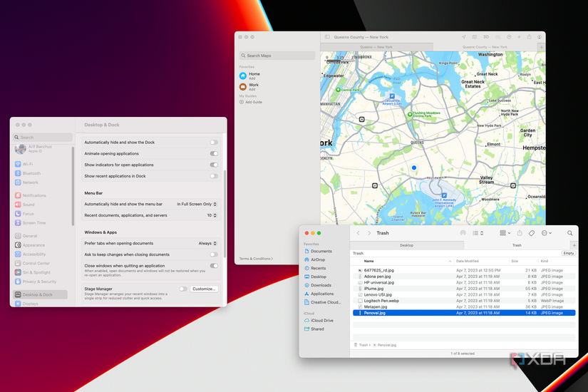
Task: Toggle Show recent applications in Dock
Action: click(214, 176)
